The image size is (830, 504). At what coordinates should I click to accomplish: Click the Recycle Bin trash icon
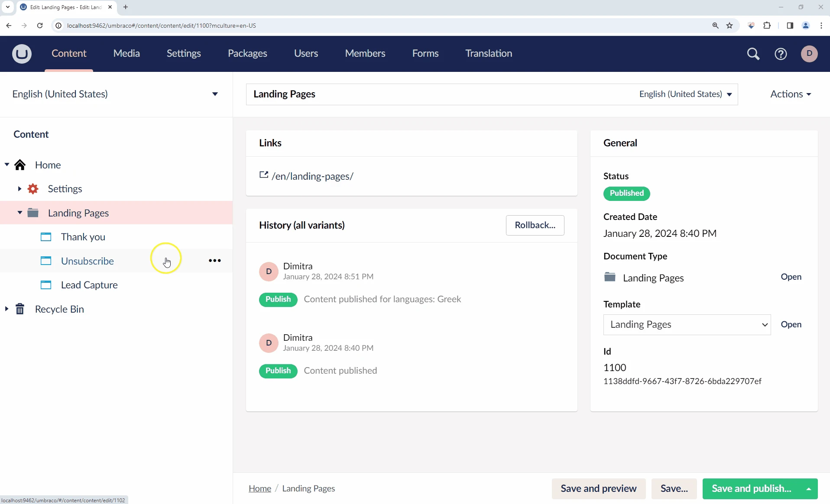pyautogui.click(x=20, y=309)
